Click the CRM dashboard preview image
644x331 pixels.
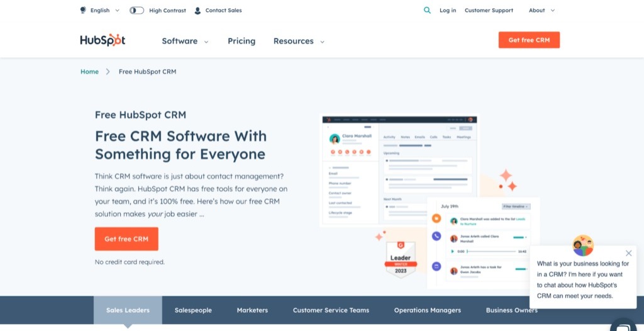pos(399,170)
